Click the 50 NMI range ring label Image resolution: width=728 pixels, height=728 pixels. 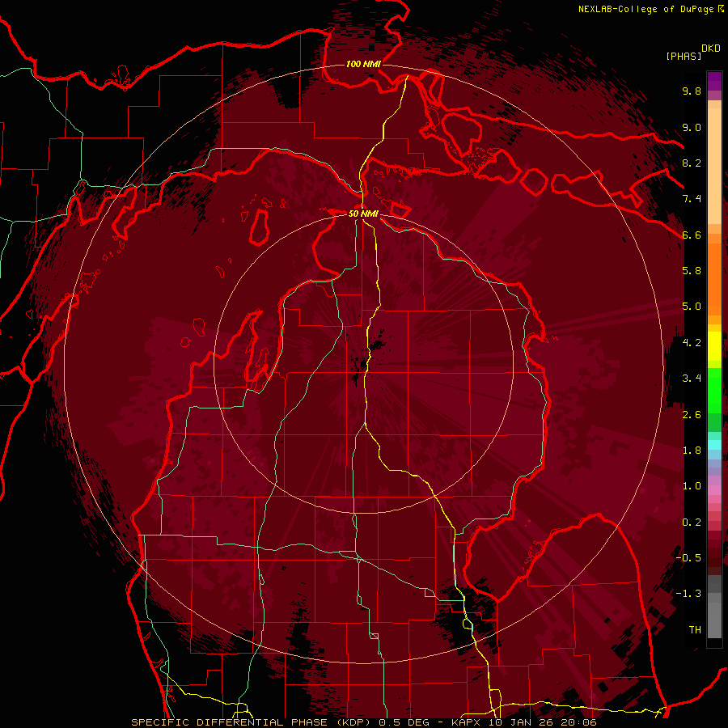click(x=363, y=214)
